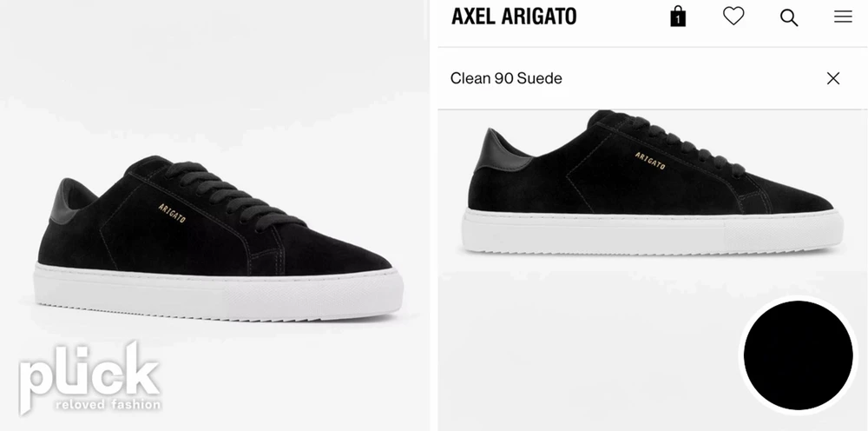Open the wishlist heart icon
This screenshot has height=431, width=868.
pos(733,16)
